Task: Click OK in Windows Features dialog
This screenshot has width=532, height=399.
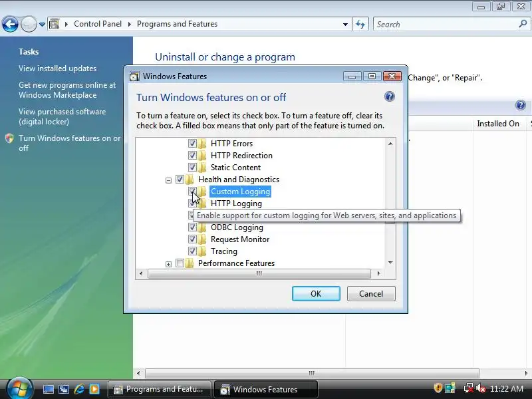Action: tap(316, 293)
